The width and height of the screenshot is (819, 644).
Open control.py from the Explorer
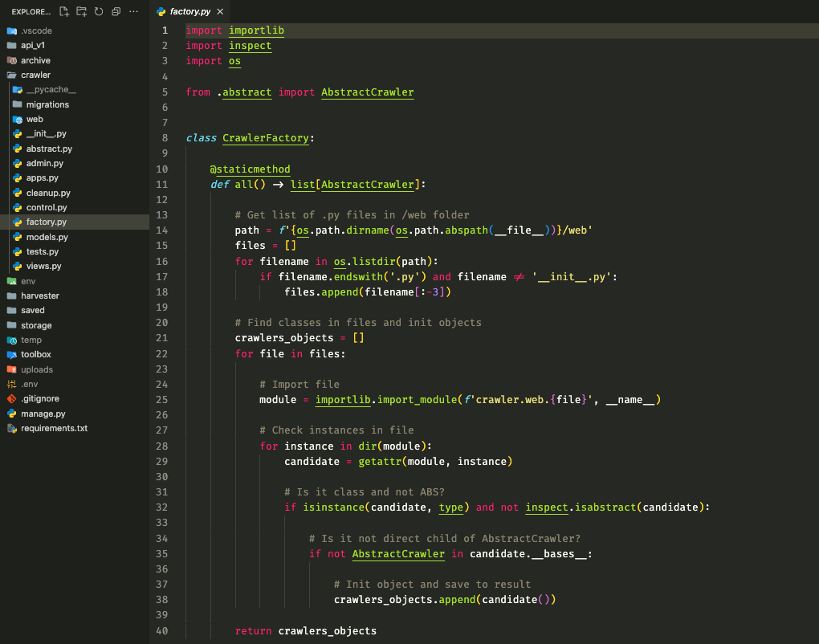75,207
